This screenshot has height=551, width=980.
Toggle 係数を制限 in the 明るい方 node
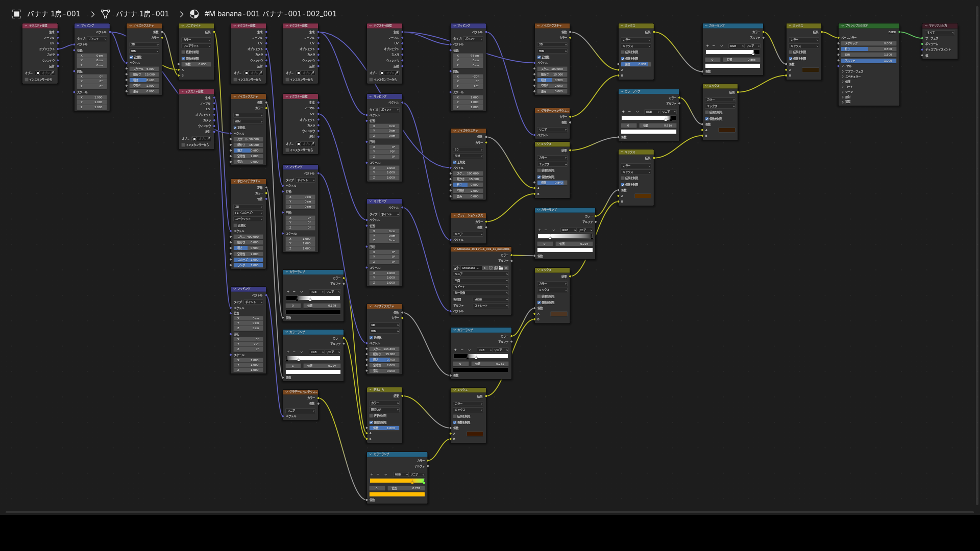pos(371,422)
